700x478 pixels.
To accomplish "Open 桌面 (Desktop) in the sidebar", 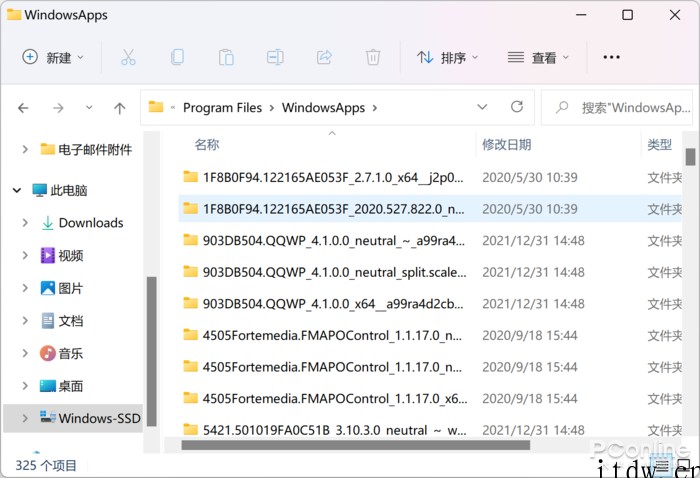I will click(x=62, y=386).
